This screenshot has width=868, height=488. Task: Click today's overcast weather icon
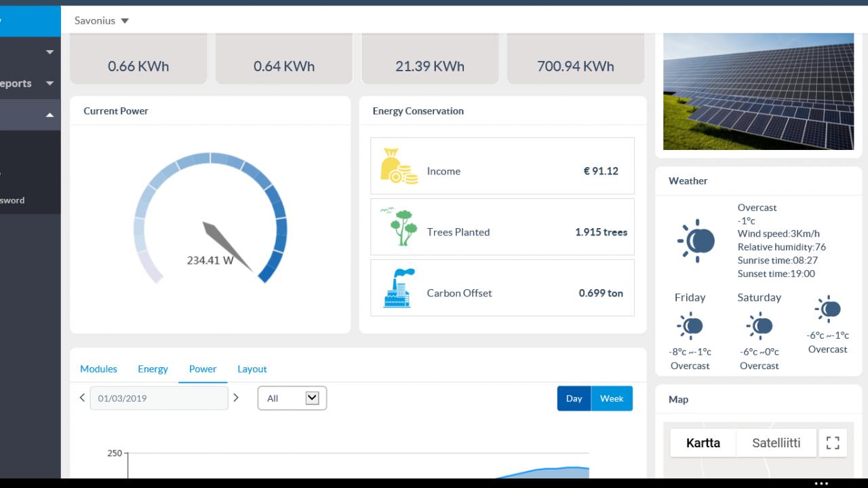coord(696,241)
